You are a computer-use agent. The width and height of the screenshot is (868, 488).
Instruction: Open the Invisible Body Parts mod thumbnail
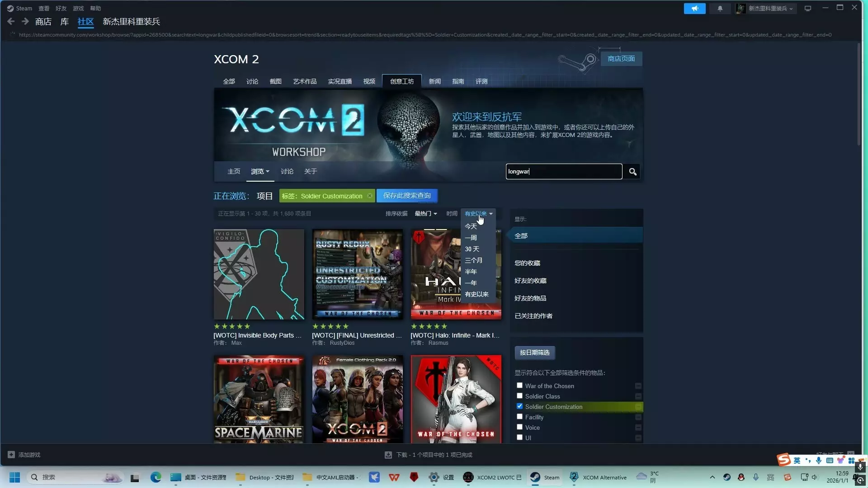click(259, 274)
